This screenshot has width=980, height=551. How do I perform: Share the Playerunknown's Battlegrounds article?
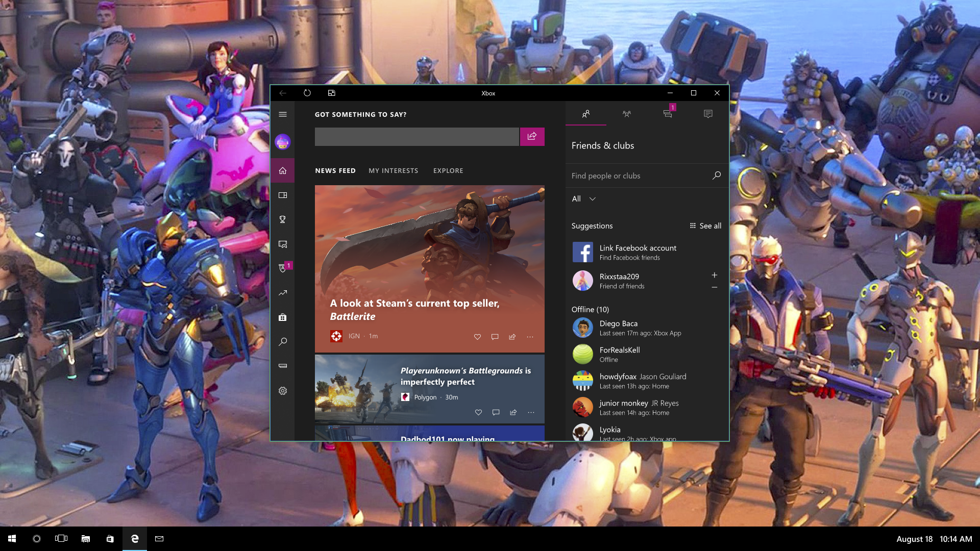coord(513,412)
